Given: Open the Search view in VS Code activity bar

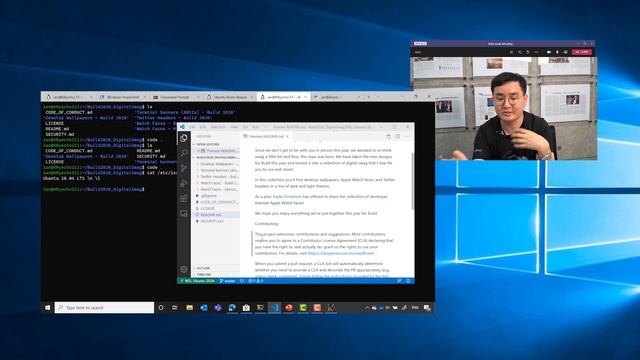Looking at the screenshot, I should pos(184,153).
